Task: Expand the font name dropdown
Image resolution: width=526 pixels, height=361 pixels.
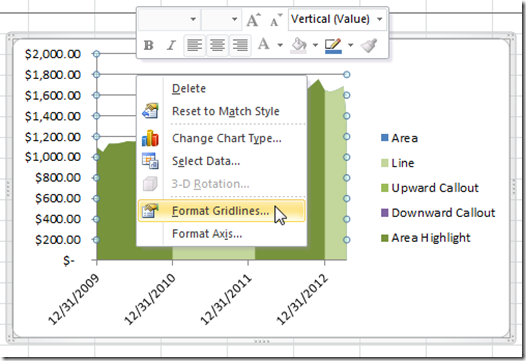Action: [x=193, y=19]
